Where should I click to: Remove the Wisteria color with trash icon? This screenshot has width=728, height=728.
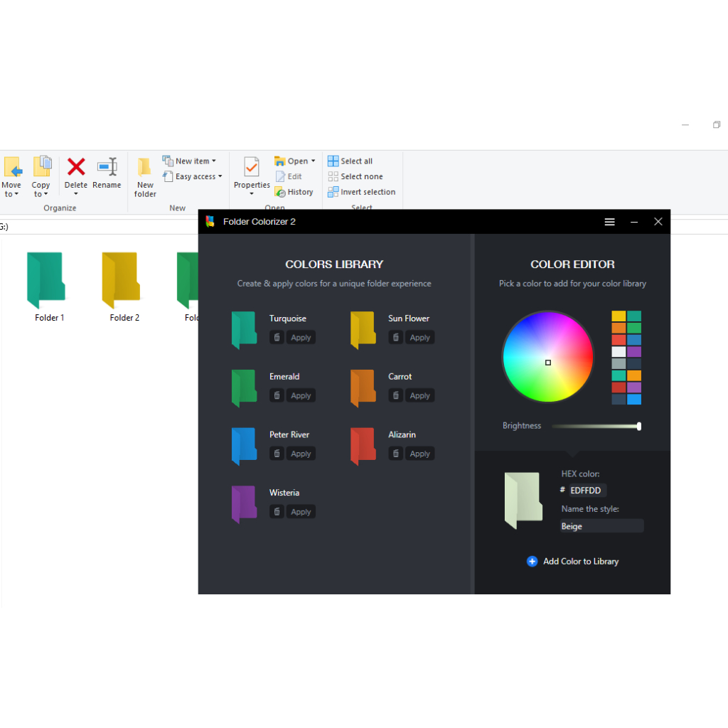pyautogui.click(x=277, y=512)
